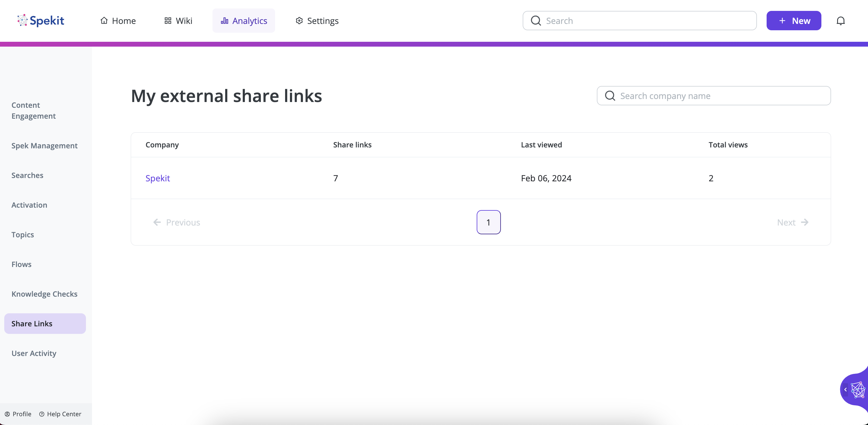Open User Activity analytics
The height and width of the screenshot is (425, 868).
[34, 353]
